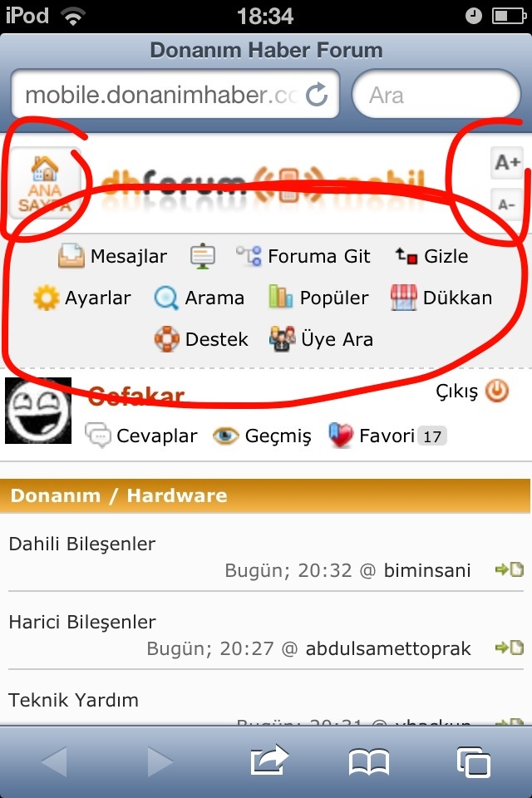Click the presentation board icon beside Mesajlar

pos(203,256)
